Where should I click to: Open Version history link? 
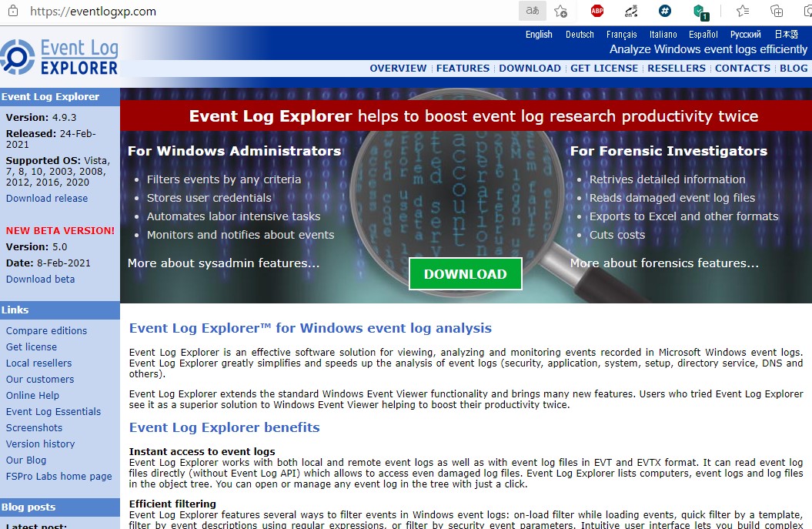40,444
